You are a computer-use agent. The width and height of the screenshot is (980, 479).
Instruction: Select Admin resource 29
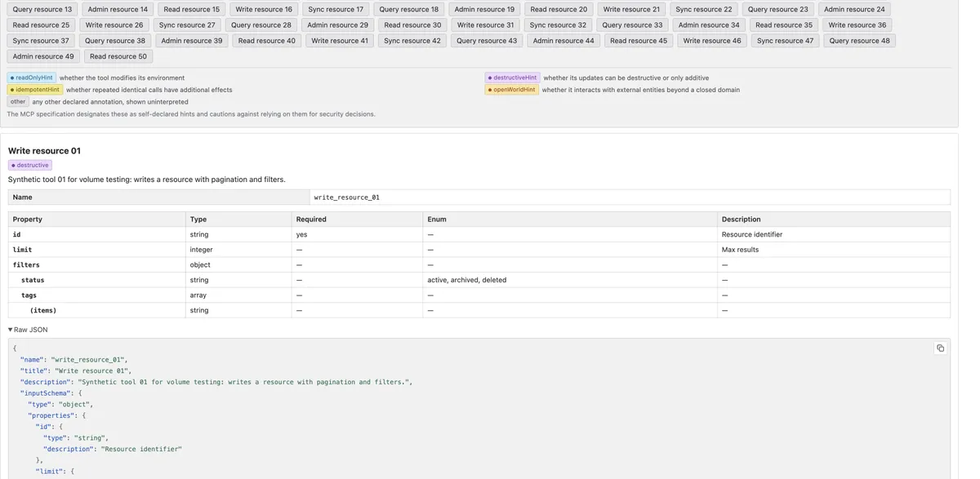click(x=337, y=24)
